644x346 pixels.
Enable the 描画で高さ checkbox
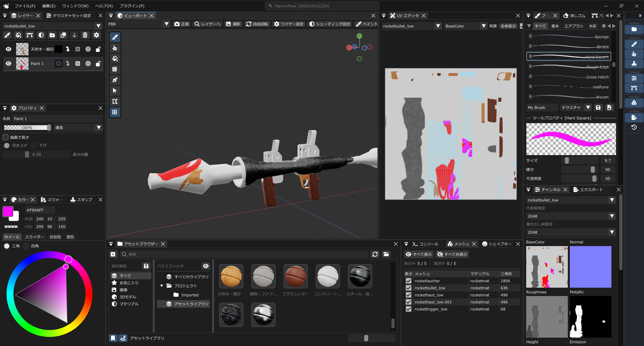[6, 137]
